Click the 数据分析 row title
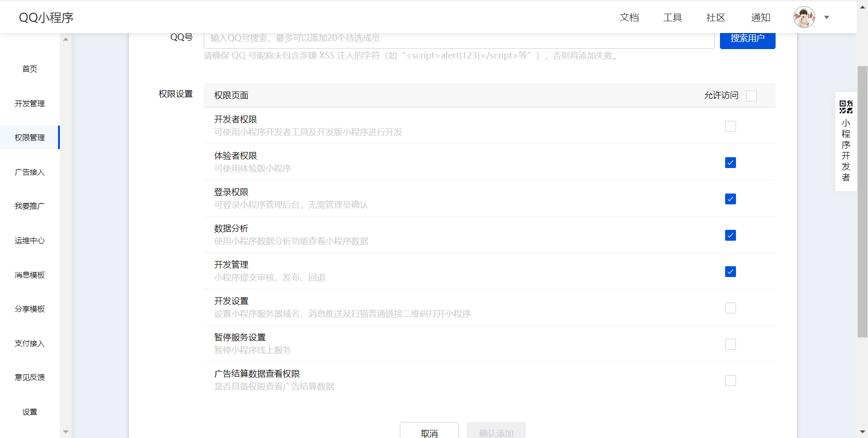The image size is (868, 438). (x=231, y=228)
